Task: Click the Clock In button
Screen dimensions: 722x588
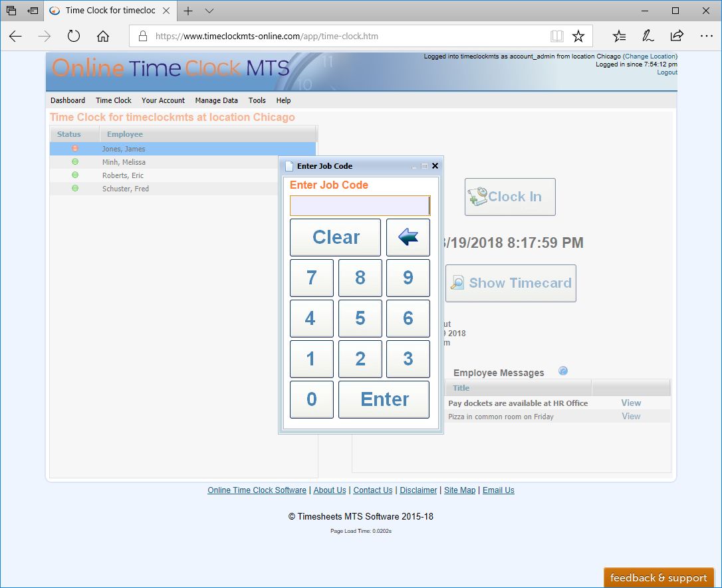Action: tap(510, 197)
